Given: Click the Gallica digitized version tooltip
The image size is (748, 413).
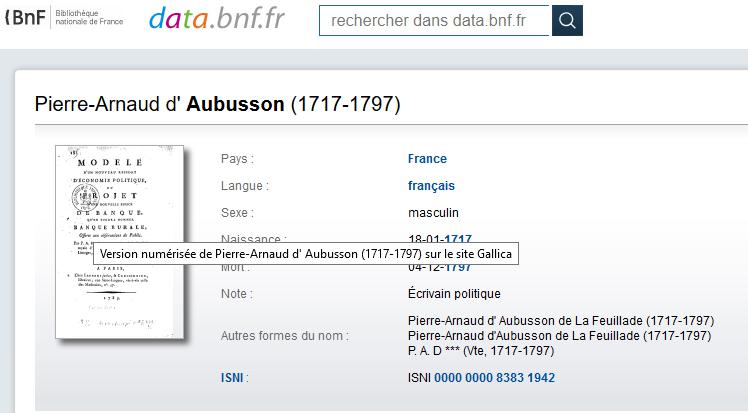Looking at the screenshot, I should coord(306,254).
